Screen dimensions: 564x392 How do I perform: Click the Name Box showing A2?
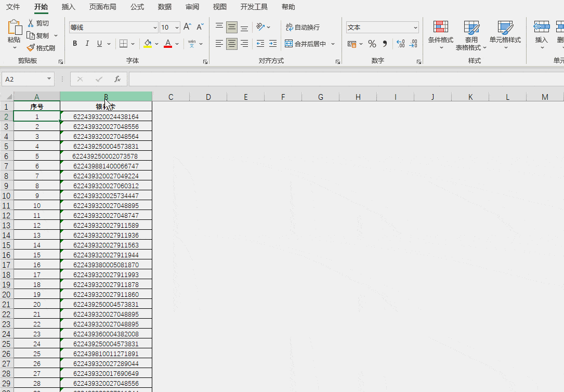(24, 79)
